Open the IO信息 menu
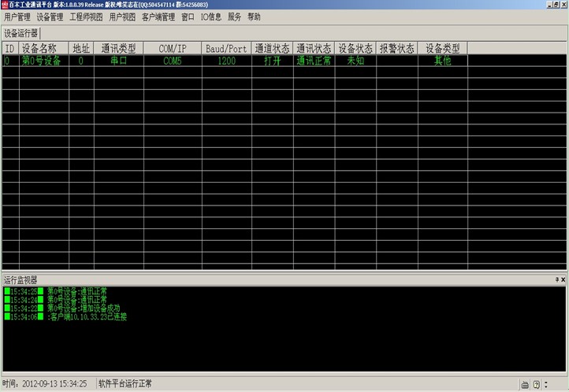Viewport: 569px width, 392px height. (211, 17)
